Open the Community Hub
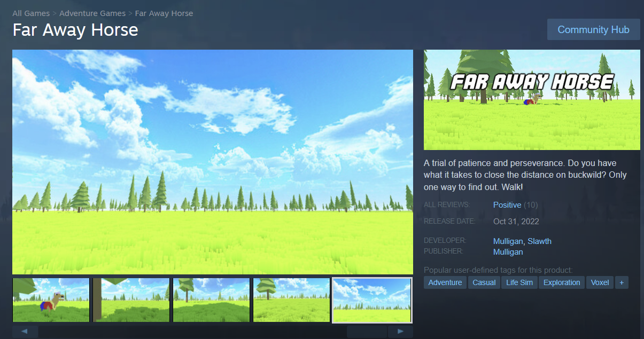This screenshot has height=339, width=644. pos(593,29)
